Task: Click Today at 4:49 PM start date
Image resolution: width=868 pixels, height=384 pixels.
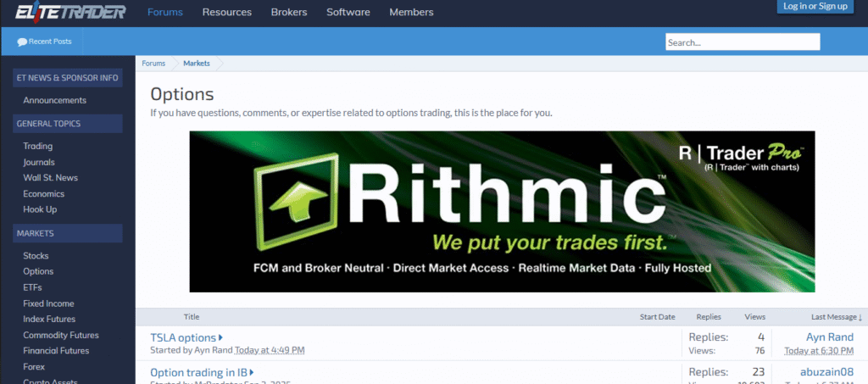Action: (x=269, y=350)
